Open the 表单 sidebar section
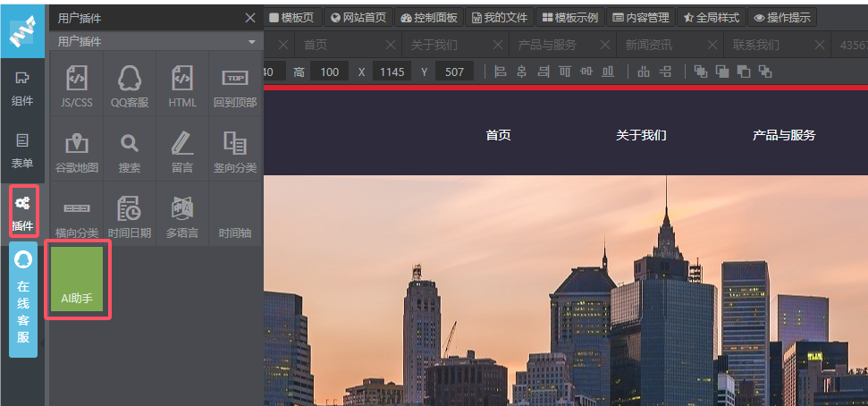Image resolution: width=868 pixels, height=406 pixels. (x=22, y=151)
